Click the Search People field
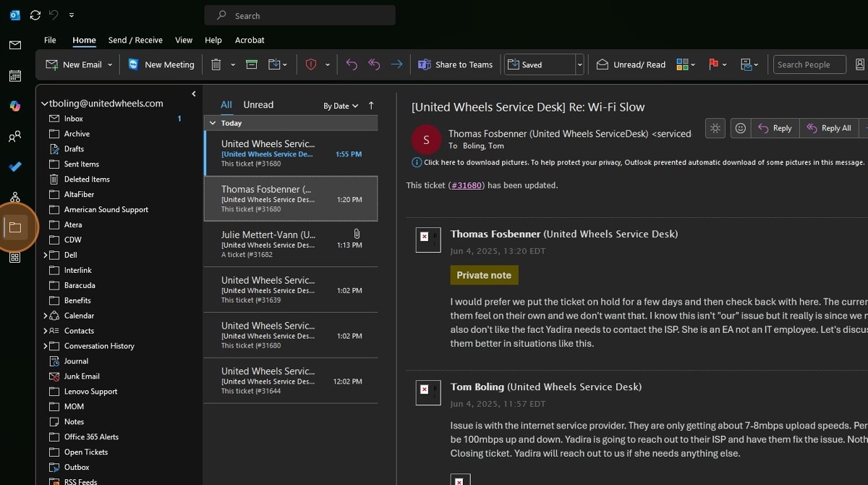 tap(809, 64)
